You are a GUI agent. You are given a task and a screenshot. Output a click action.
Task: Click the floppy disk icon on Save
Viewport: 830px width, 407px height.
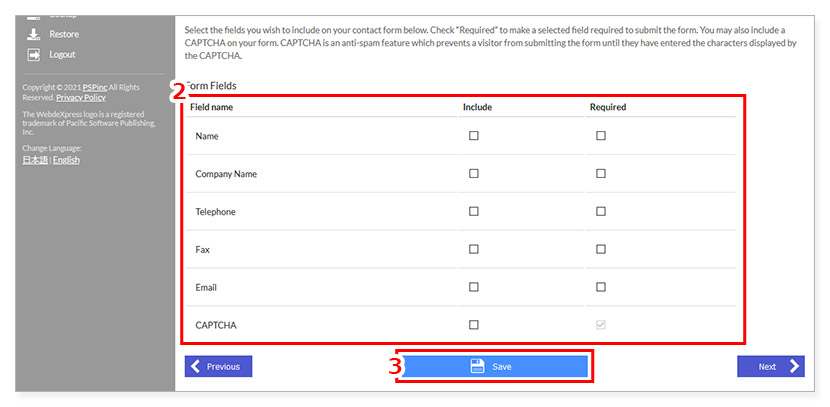point(477,366)
